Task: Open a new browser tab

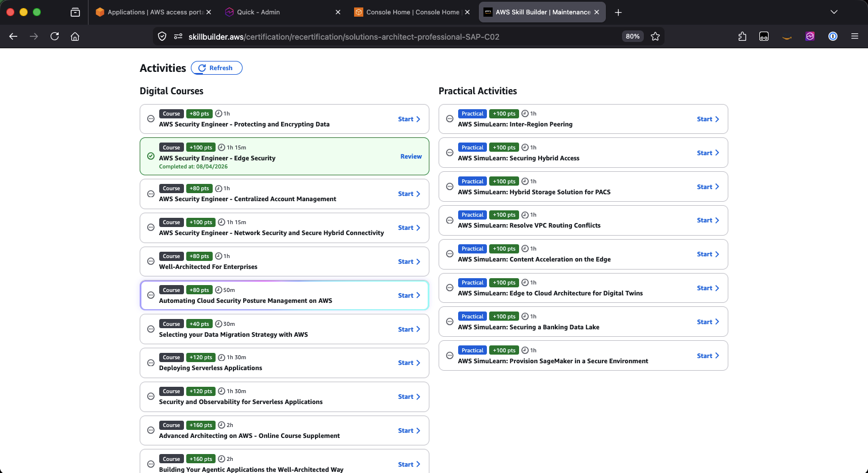Action: click(x=619, y=12)
